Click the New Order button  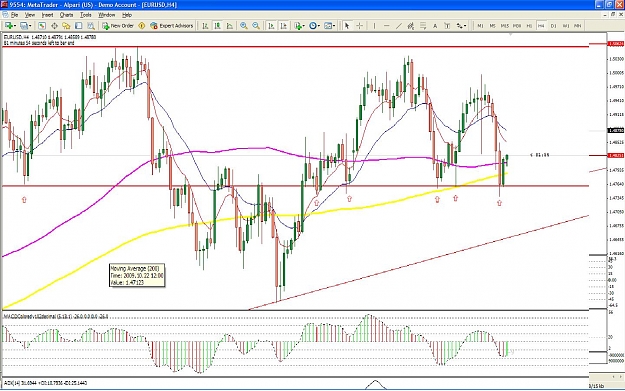(x=118, y=26)
